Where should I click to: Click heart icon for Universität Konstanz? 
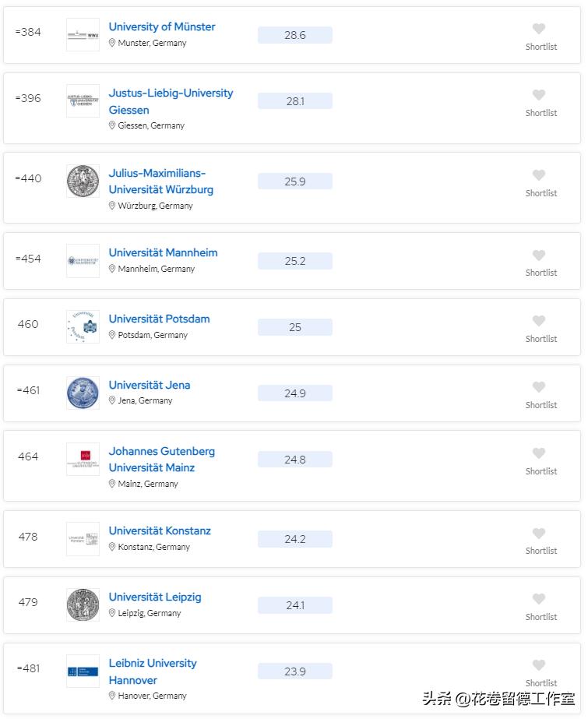(539, 534)
